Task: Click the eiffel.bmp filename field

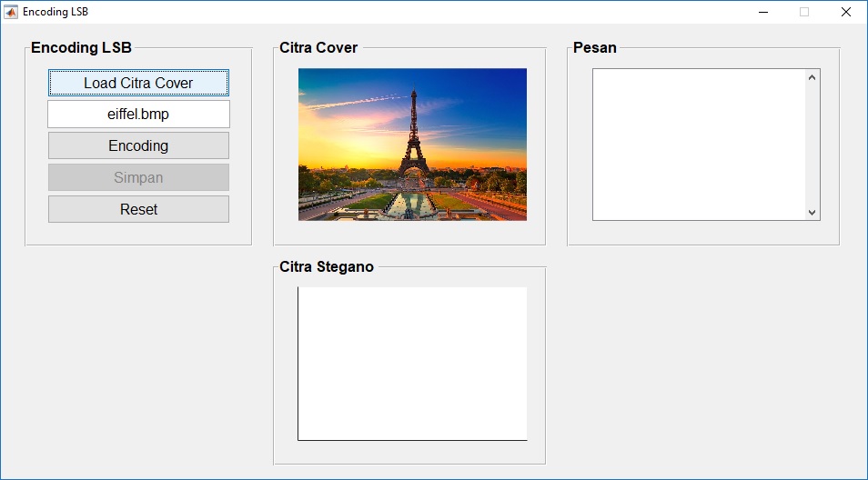Action: click(x=138, y=115)
